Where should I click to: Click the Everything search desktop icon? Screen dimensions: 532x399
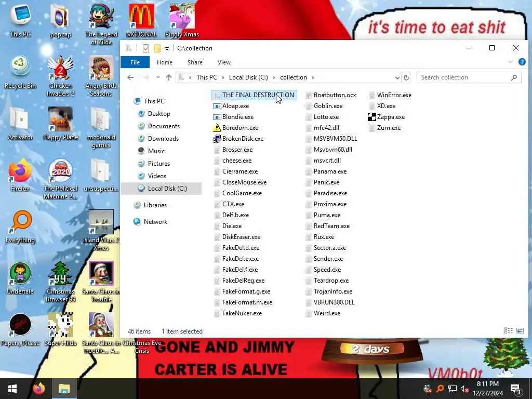coord(20,227)
